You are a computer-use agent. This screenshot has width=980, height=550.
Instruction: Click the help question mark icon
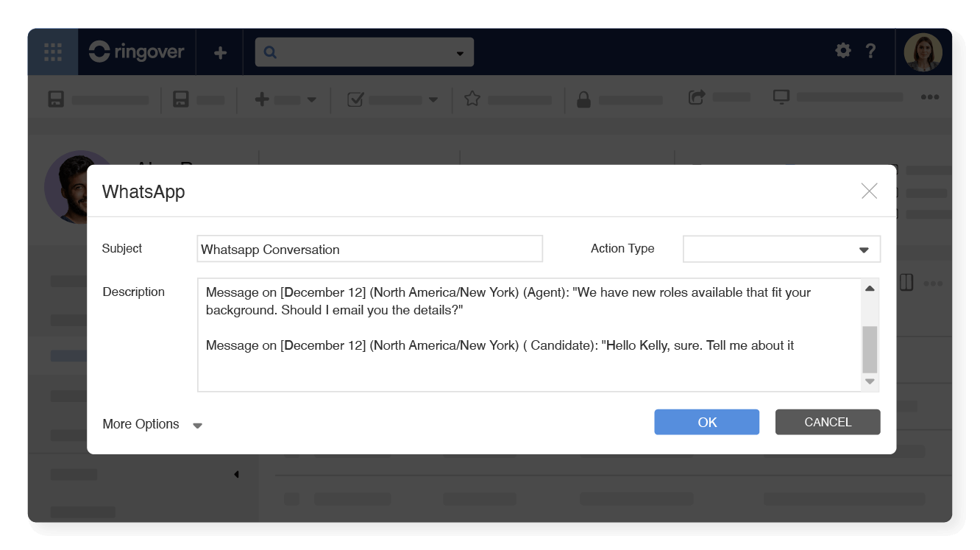click(x=871, y=51)
